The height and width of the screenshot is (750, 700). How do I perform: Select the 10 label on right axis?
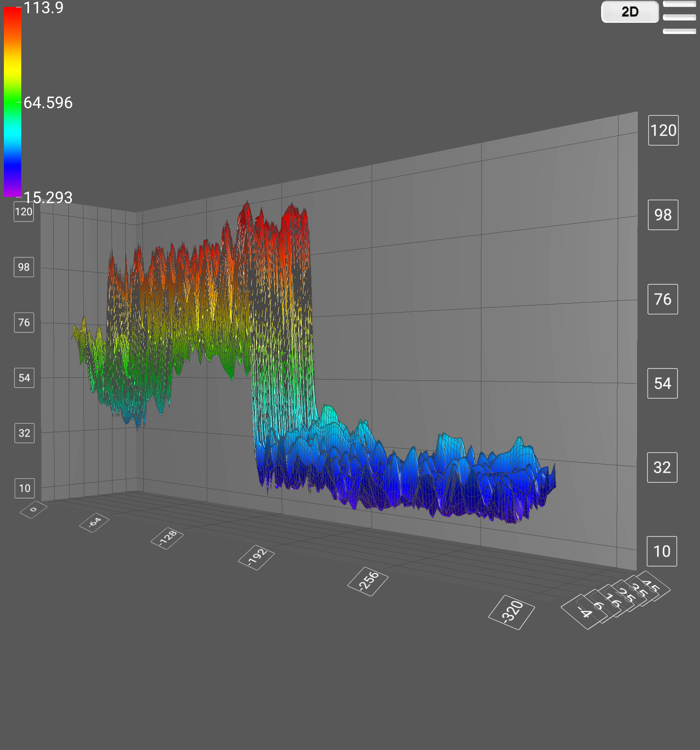[x=662, y=551]
